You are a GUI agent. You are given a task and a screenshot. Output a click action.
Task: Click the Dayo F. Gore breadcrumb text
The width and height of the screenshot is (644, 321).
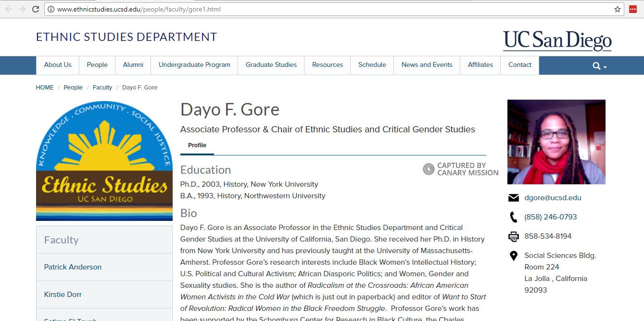point(140,88)
